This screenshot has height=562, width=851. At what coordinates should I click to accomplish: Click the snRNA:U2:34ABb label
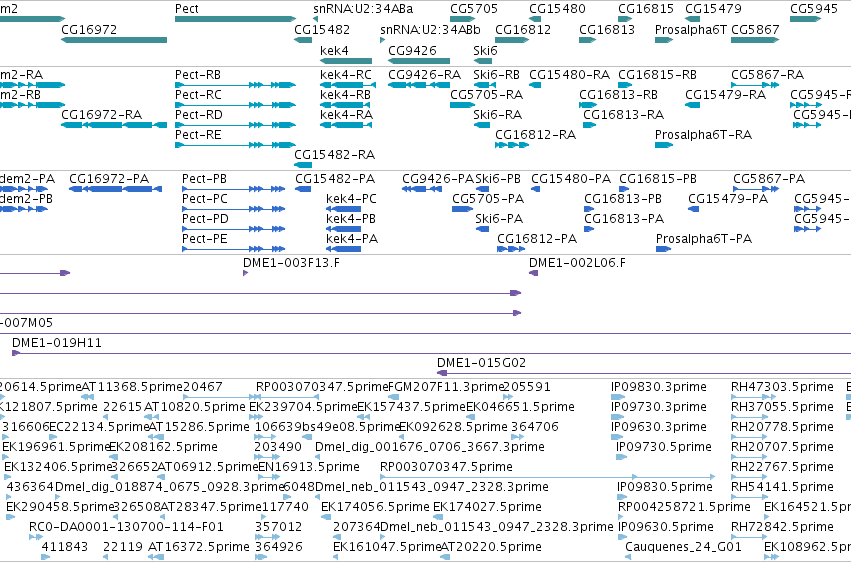click(x=430, y=29)
